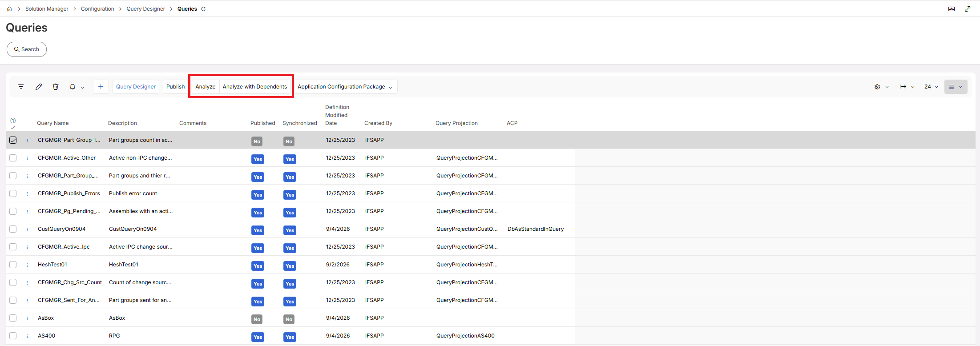Select checkbox for HeshTest01 row

coord(13,265)
